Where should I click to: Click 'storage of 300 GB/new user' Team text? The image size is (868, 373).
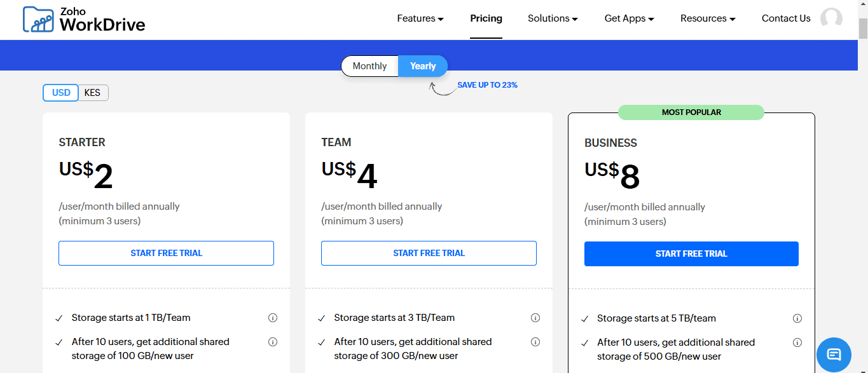click(396, 356)
